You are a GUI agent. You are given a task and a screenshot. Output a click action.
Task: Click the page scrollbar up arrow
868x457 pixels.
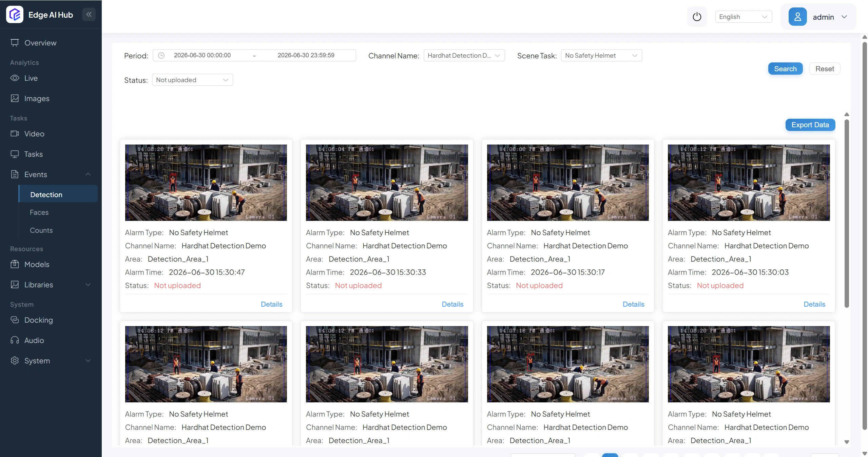[865, 37]
